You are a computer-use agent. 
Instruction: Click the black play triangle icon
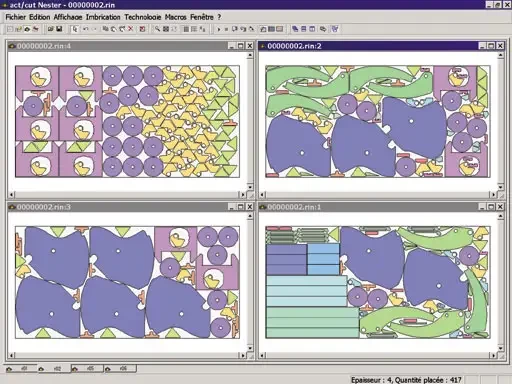coord(219,29)
